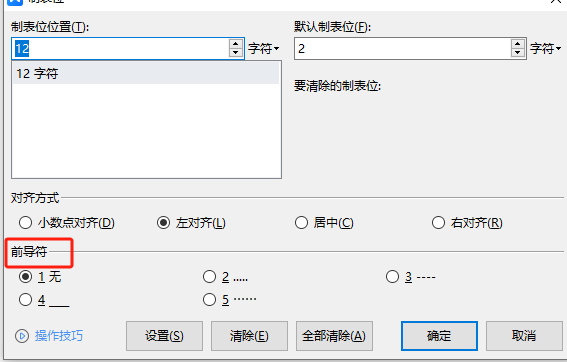
Task: Choose leader style 4 underline
Action: click(x=25, y=299)
